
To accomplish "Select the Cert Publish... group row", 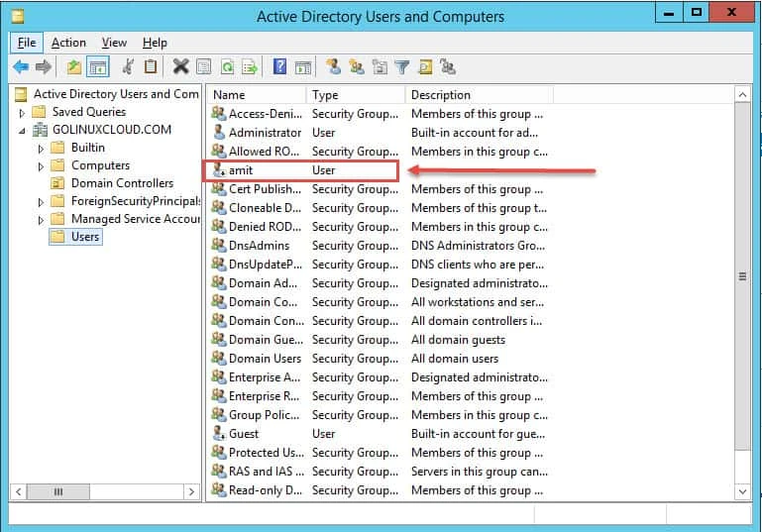I will 381,189.
